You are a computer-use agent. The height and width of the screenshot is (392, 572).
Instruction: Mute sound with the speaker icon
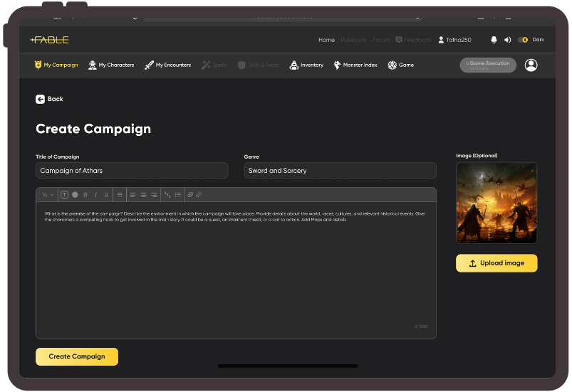508,40
